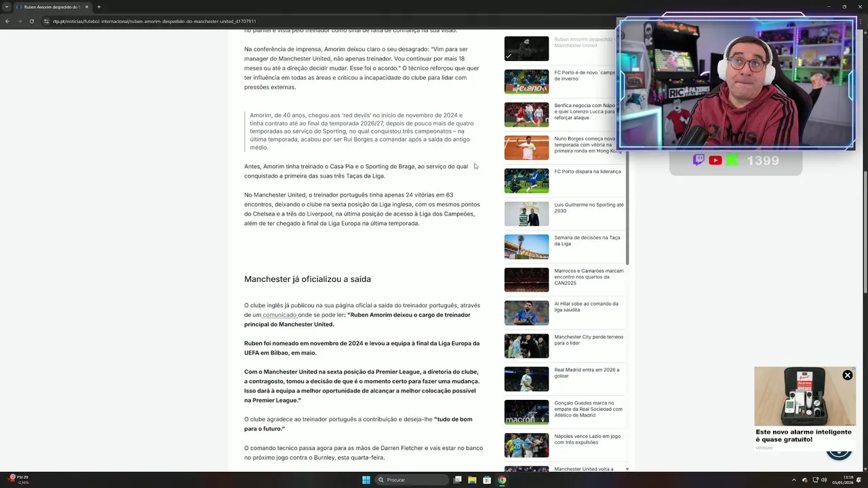The image size is (868, 488).
Task: Click the 1399 viewer count
Action: (x=763, y=161)
